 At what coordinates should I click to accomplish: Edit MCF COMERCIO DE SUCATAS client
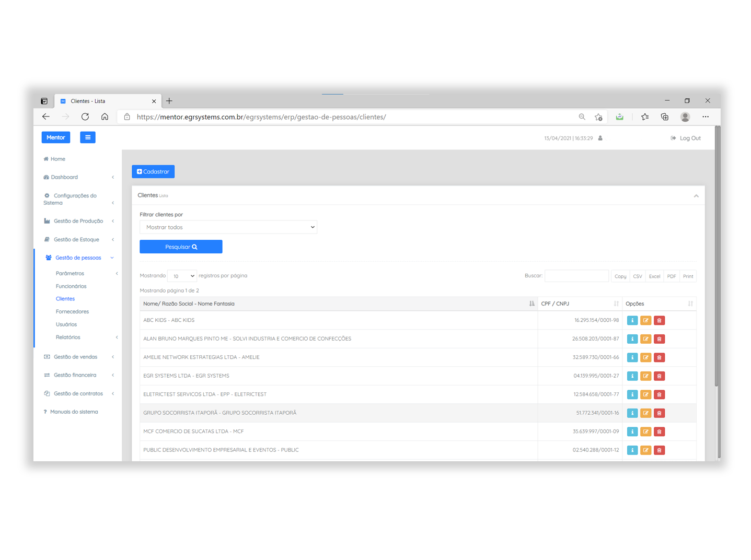point(645,431)
